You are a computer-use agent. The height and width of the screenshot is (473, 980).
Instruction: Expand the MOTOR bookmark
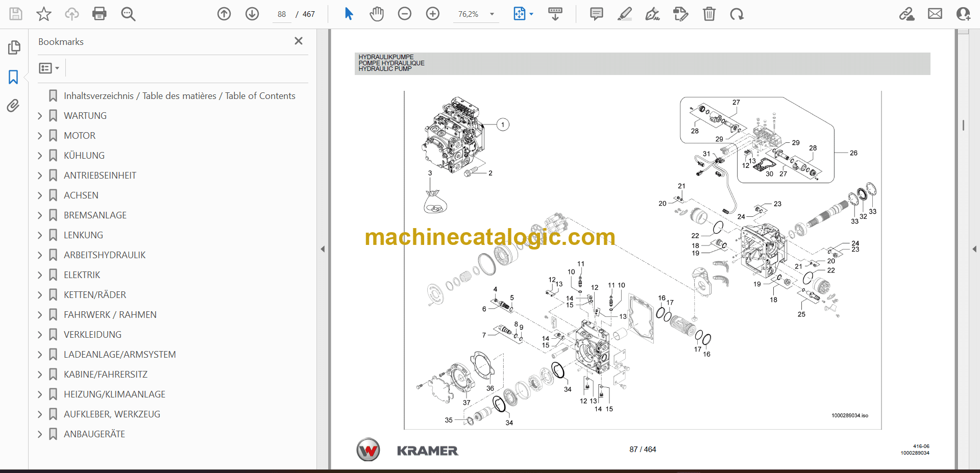[40, 136]
